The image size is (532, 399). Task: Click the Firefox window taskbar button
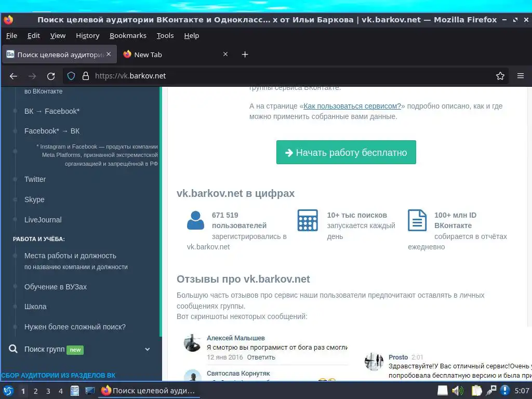coord(149,391)
